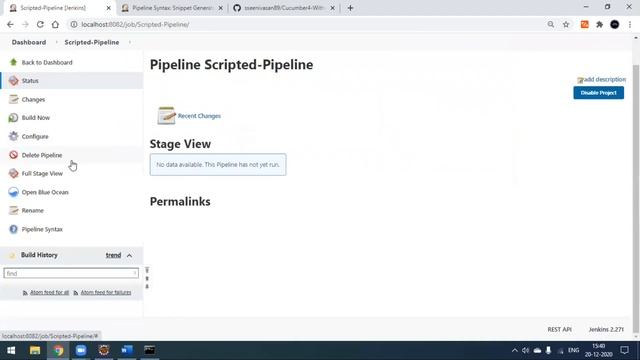Open the REST API footer link
This screenshot has height=360, width=640.
559,329
